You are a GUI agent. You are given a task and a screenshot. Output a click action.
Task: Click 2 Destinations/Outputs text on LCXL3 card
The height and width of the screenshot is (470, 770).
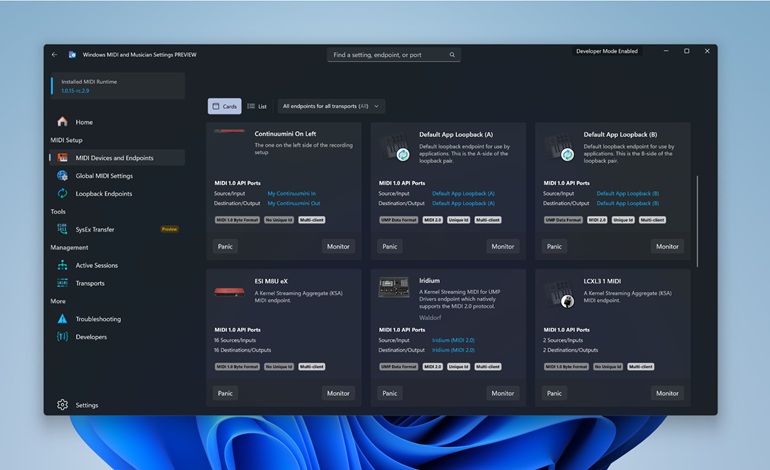[571, 350]
